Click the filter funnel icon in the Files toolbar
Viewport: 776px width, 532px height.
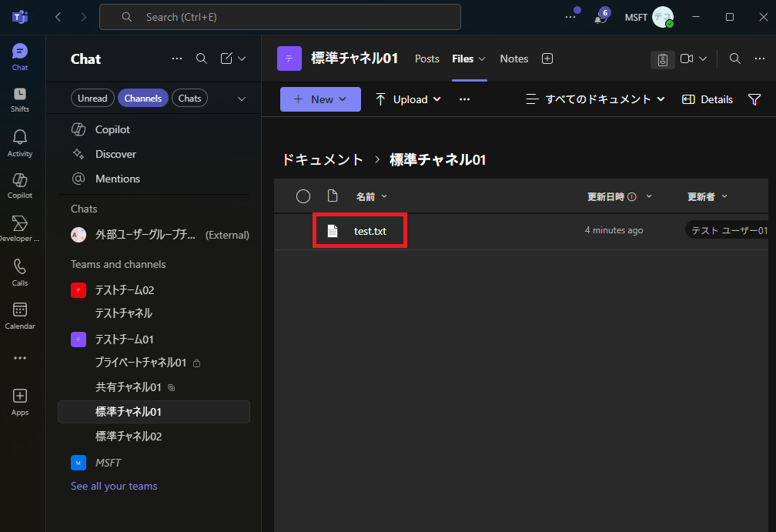(x=755, y=99)
